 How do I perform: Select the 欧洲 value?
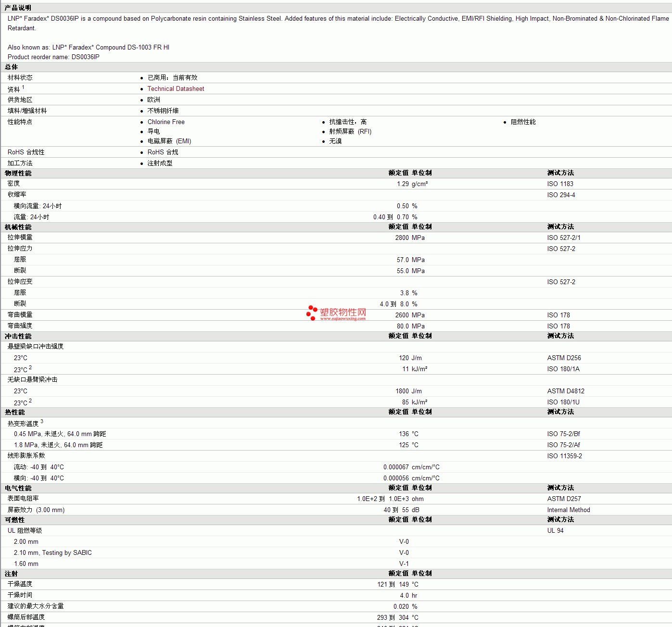pos(154,100)
